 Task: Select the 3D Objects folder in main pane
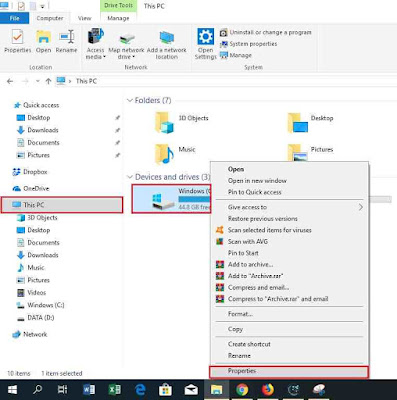click(x=182, y=122)
